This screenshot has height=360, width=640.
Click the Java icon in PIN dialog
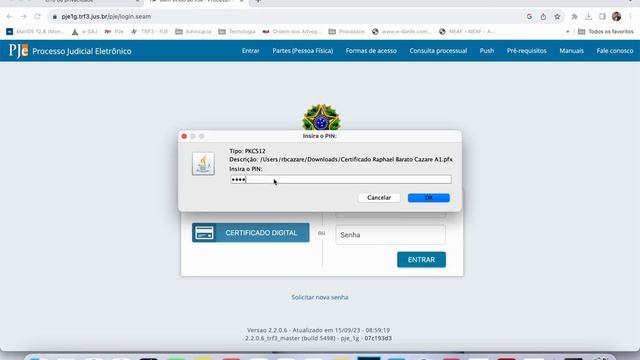click(203, 164)
